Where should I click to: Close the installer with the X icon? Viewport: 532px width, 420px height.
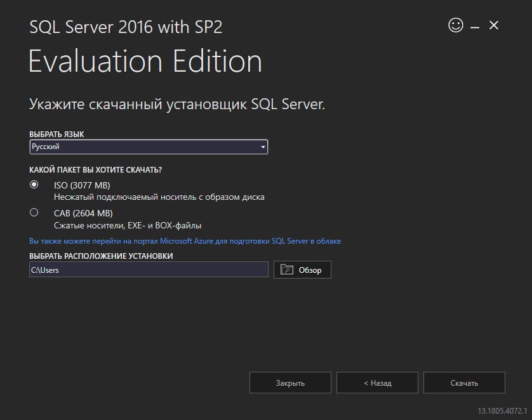pyautogui.click(x=494, y=25)
